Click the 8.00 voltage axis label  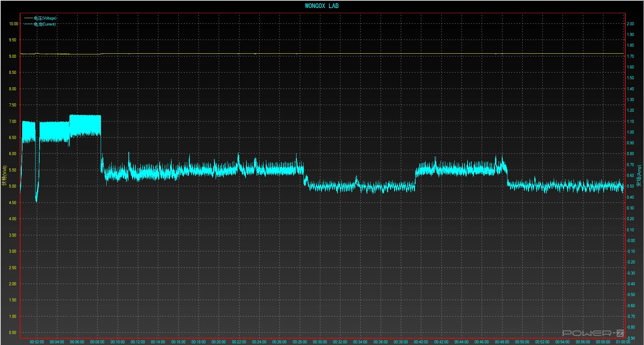click(x=12, y=89)
